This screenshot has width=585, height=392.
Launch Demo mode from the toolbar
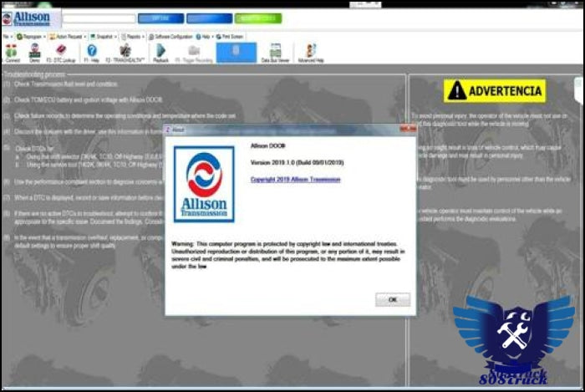34,52
